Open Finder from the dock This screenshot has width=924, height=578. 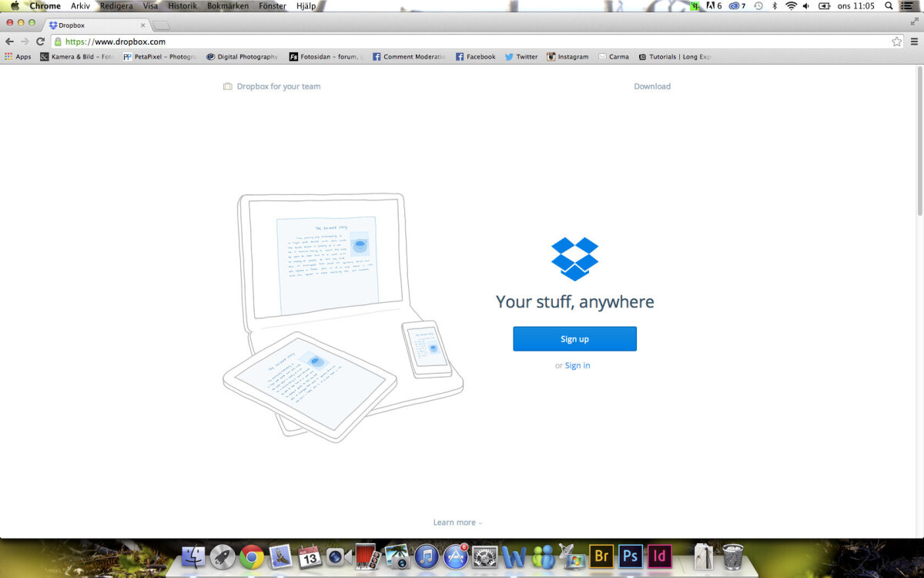(x=193, y=556)
